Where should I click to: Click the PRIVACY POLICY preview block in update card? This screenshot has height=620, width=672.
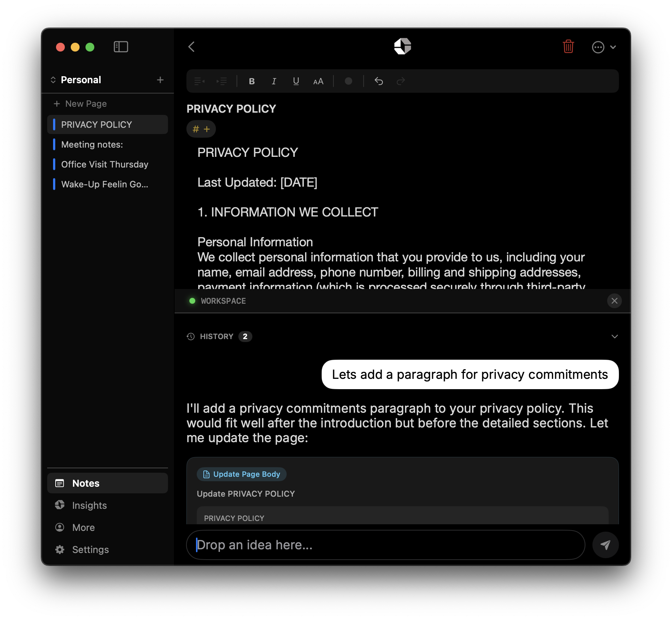point(402,515)
